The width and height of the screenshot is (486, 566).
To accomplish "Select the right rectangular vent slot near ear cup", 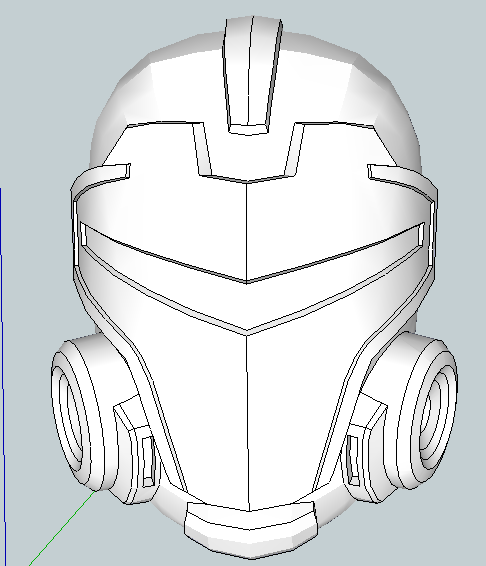I will pyautogui.click(x=353, y=460).
